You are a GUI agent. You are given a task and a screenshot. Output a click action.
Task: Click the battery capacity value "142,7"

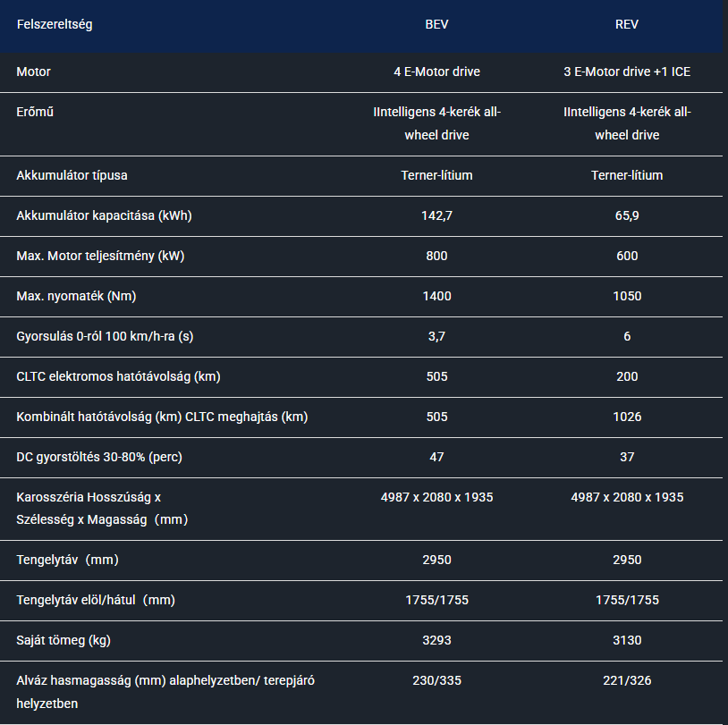[x=437, y=215]
